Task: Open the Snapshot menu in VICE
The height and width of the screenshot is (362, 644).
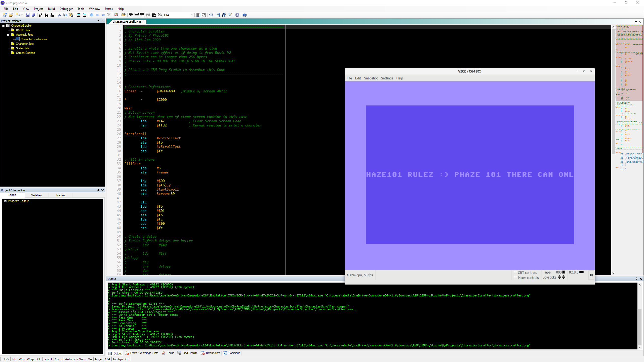Action: pyautogui.click(x=371, y=78)
